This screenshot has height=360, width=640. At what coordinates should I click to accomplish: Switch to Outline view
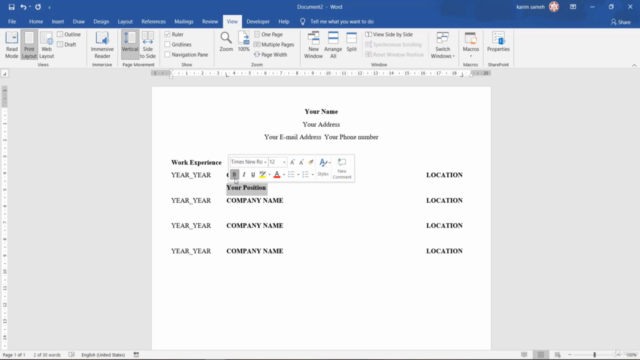pyautogui.click(x=69, y=34)
